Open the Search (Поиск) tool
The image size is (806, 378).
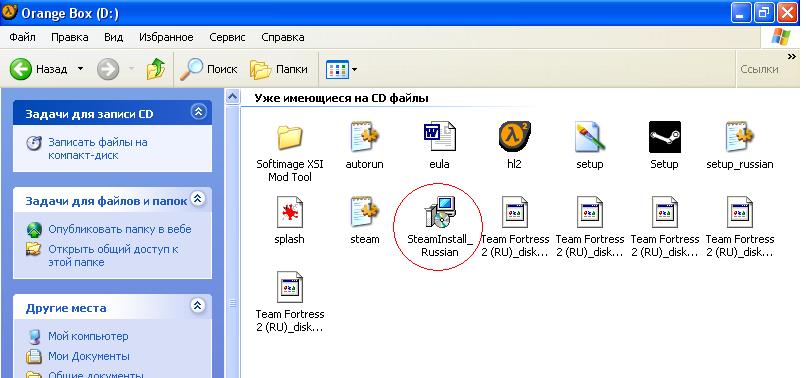tap(209, 69)
